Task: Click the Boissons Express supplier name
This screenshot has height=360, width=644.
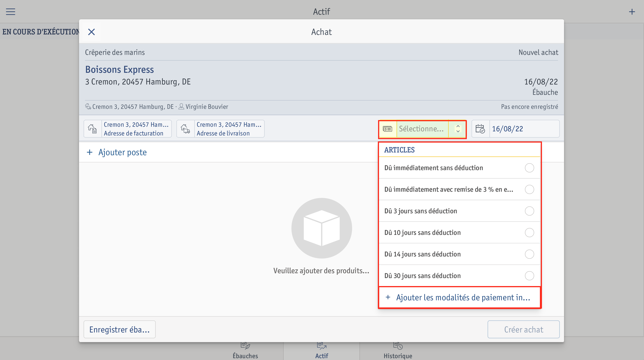Action: point(120,69)
